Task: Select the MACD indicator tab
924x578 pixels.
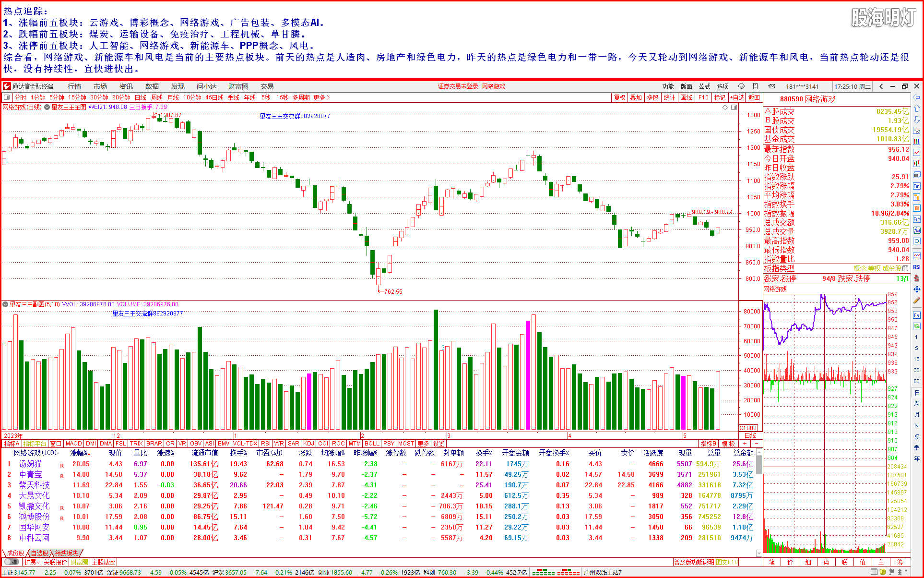Action: (74, 444)
